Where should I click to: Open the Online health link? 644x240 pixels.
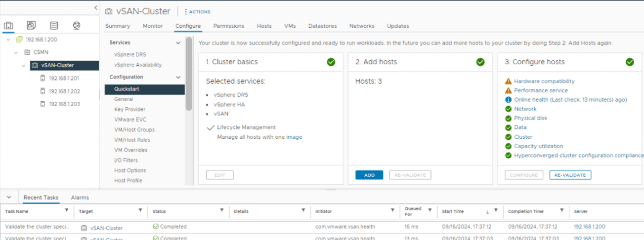(570, 100)
